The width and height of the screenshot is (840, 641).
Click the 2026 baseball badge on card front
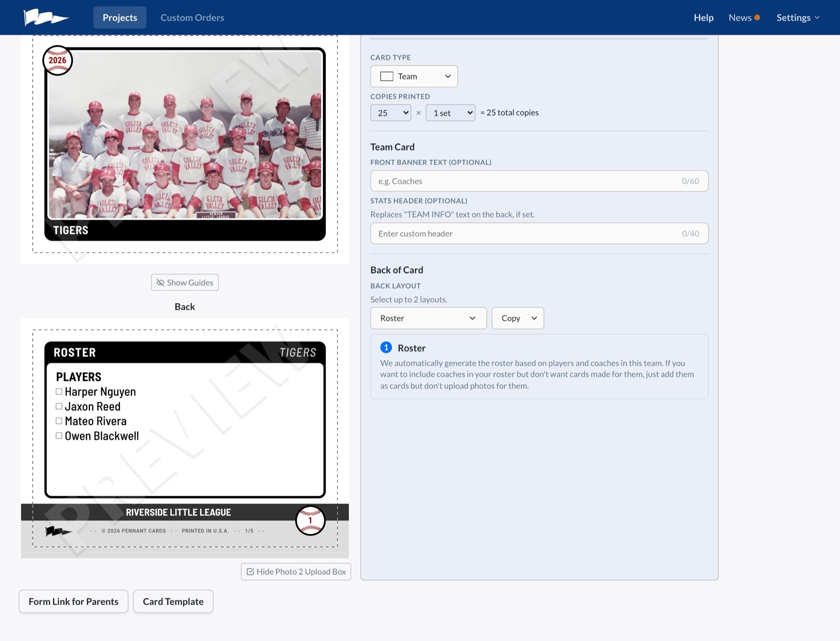(58, 60)
